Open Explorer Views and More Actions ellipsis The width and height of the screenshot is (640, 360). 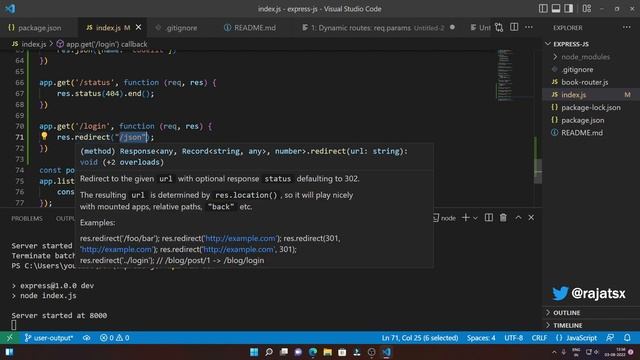627,27
